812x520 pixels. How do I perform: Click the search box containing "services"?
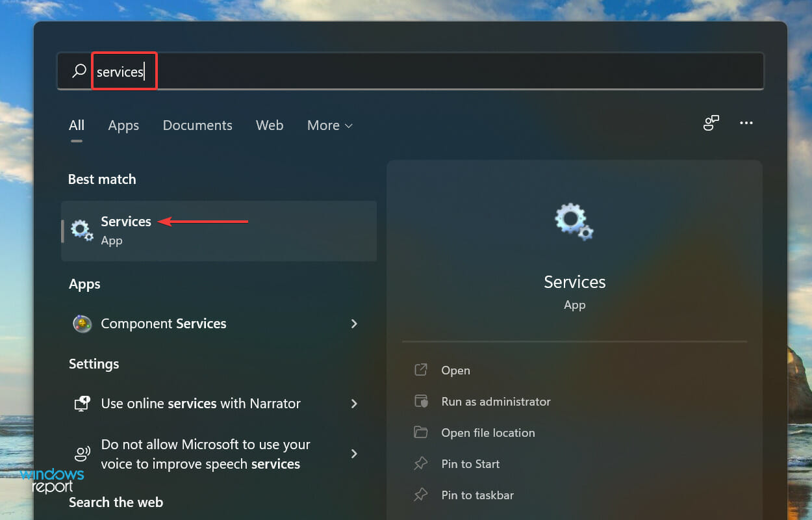(411, 71)
